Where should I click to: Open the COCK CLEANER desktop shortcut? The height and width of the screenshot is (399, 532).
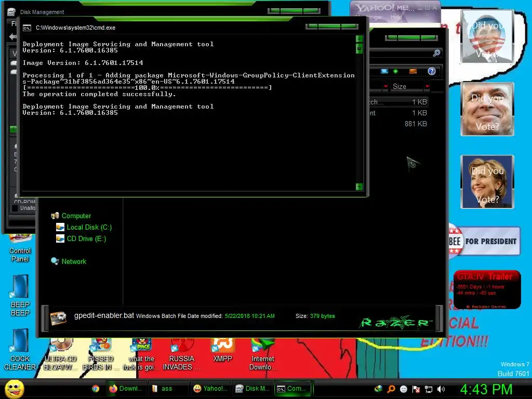(x=20, y=350)
